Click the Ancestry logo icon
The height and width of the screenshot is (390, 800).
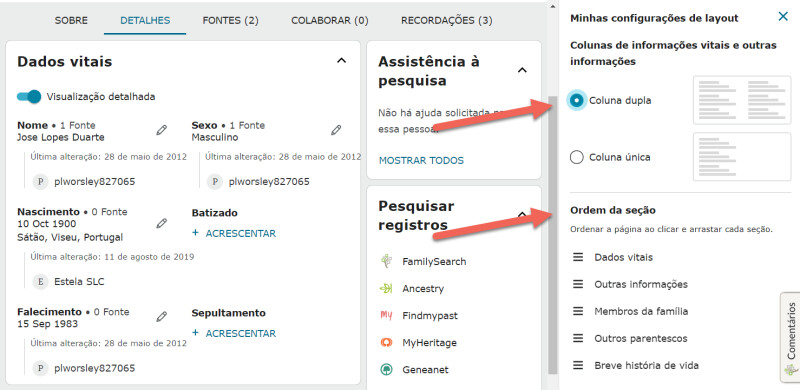point(386,288)
